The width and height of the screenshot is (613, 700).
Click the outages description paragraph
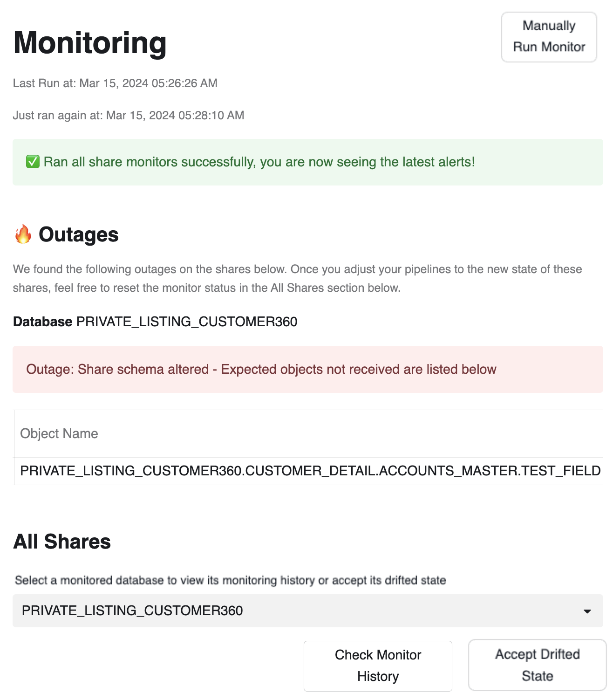pyautogui.click(x=297, y=278)
